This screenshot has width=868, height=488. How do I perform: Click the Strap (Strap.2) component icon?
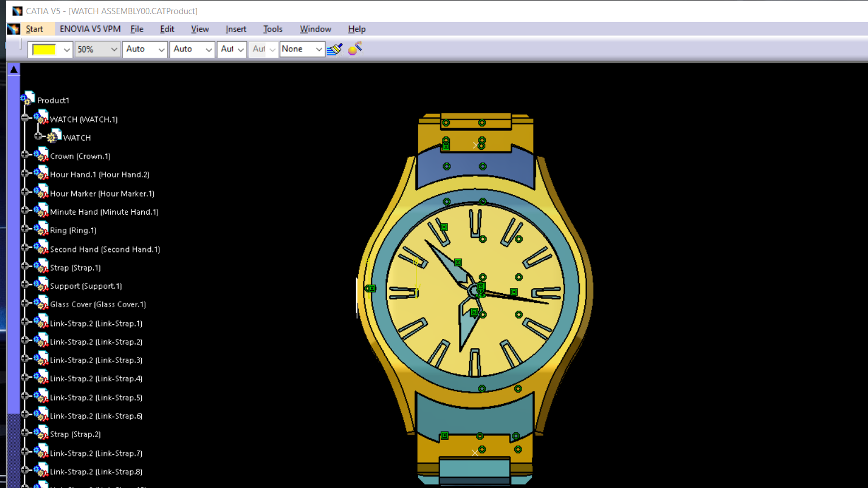point(41,433)
